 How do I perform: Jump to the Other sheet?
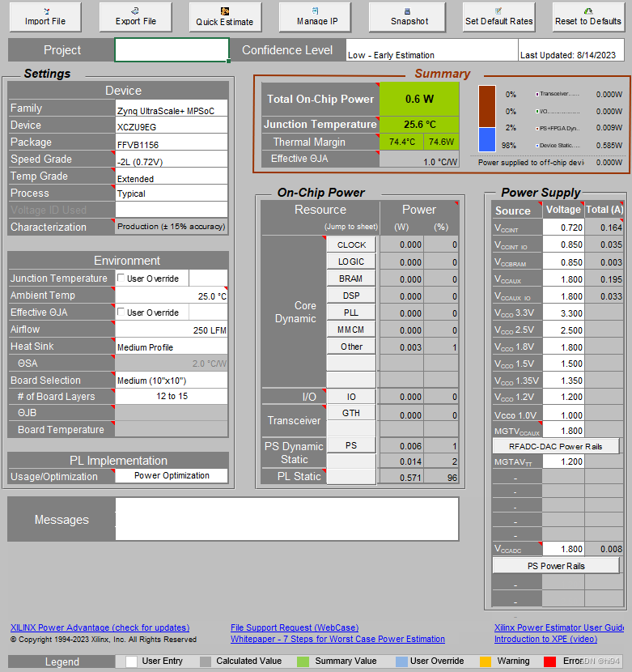pos(351,347)
